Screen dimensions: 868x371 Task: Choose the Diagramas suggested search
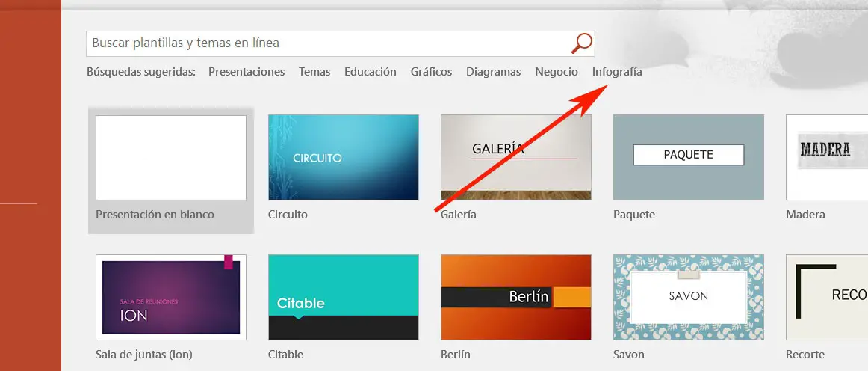(x=493, y=72)
